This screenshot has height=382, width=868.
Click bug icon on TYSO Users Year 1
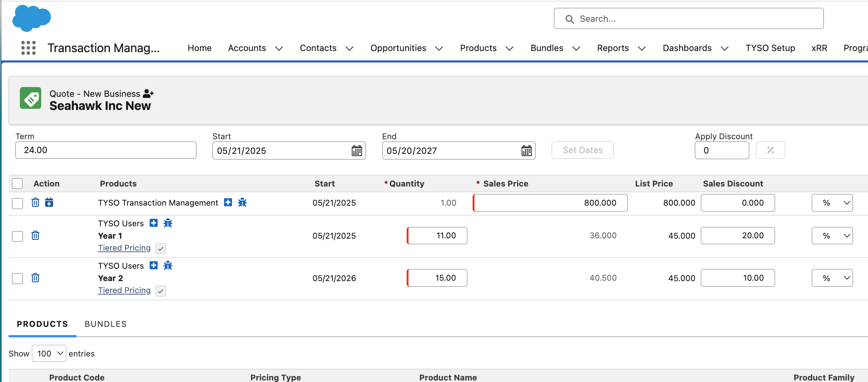click(168, 223)
